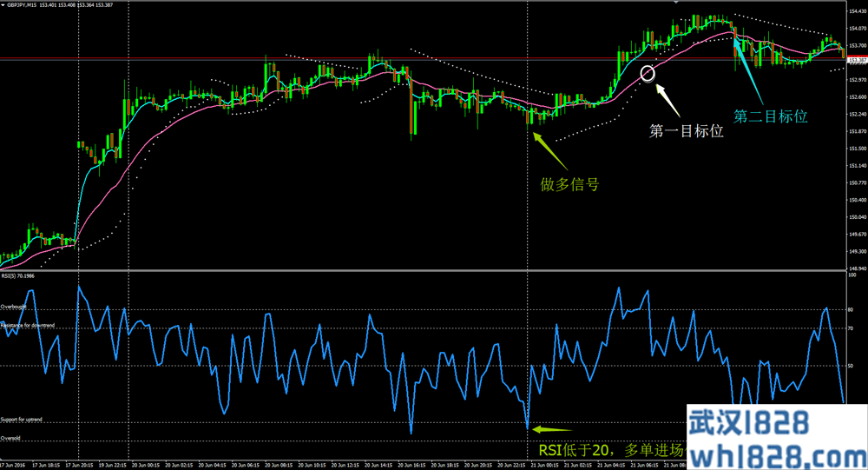Select the 第一目标位 text label
Image resolution: width=868 pixels, height=470 pixels.
click(x=687, y=133)
